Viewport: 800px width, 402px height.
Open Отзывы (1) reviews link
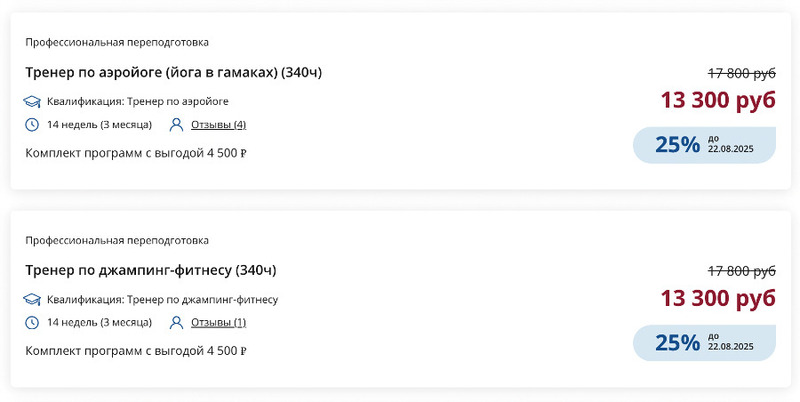[x=218, y=323]
